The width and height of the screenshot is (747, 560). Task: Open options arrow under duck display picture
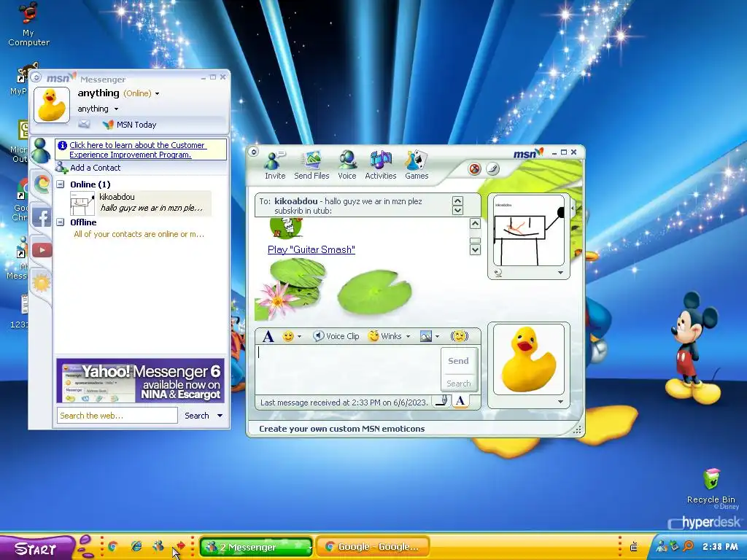point(560,402)
